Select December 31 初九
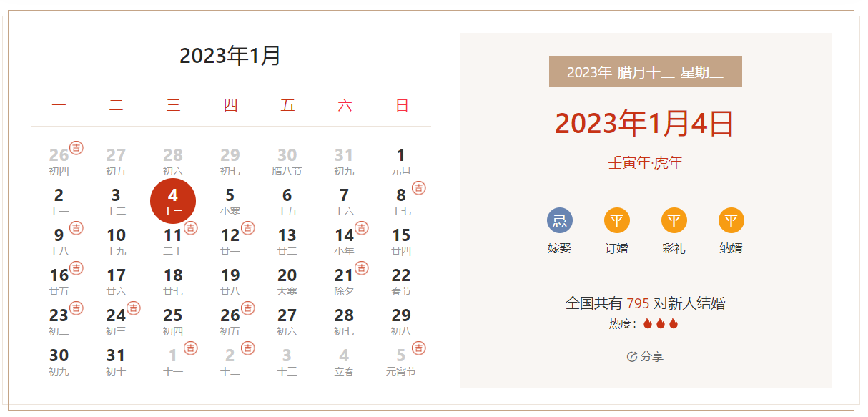This screenshot has height=417, width=868. pyautogui.click(x=344, y=162)
